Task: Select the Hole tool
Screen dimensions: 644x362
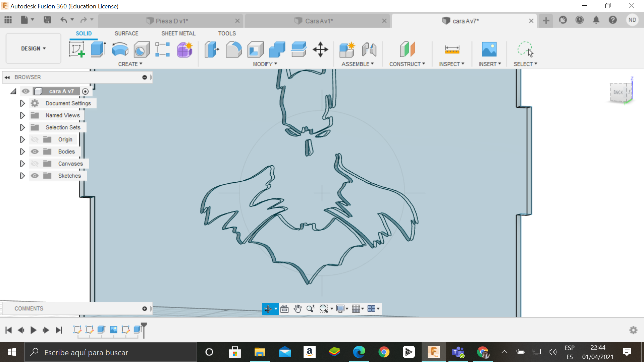Action: (142, 49)
